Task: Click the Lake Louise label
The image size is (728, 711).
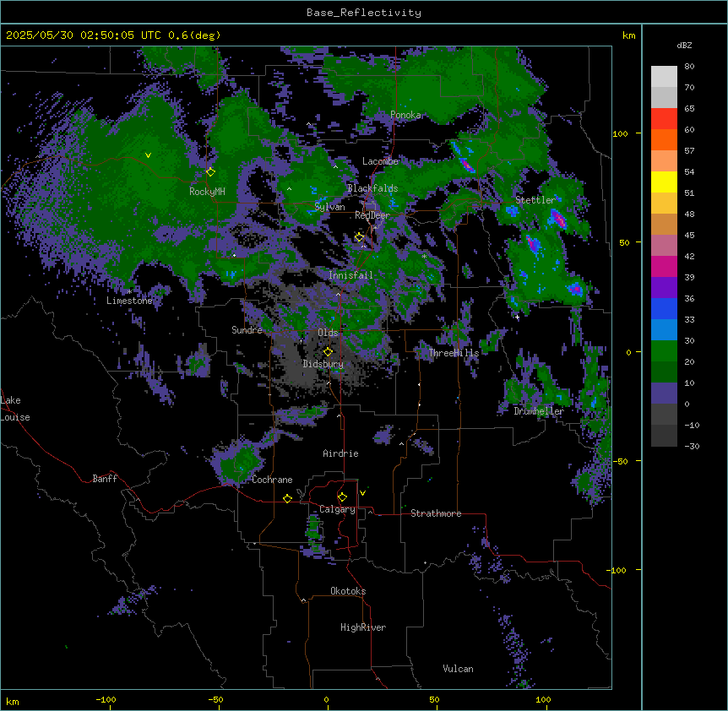Action: [x=15, y=409]
